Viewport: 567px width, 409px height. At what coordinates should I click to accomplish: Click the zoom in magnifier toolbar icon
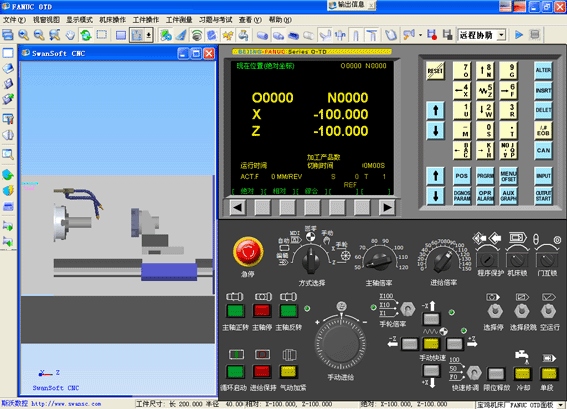[x=24, y=35]
